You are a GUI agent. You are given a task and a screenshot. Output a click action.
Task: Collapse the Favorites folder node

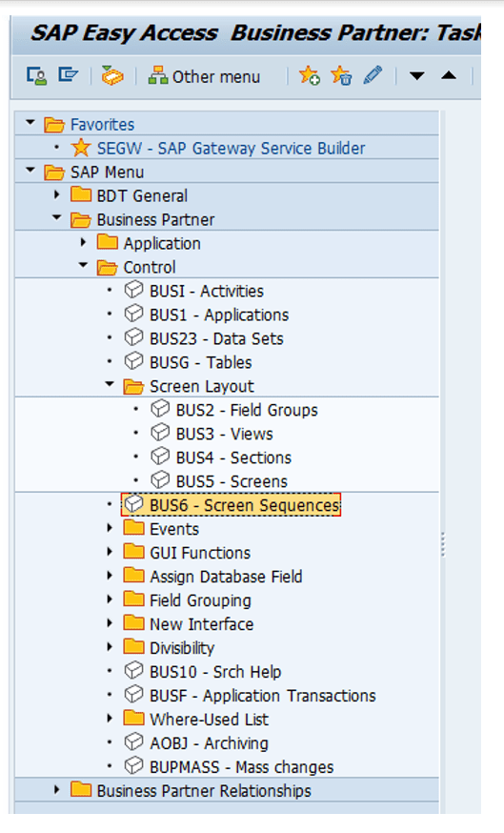[30, 123]
